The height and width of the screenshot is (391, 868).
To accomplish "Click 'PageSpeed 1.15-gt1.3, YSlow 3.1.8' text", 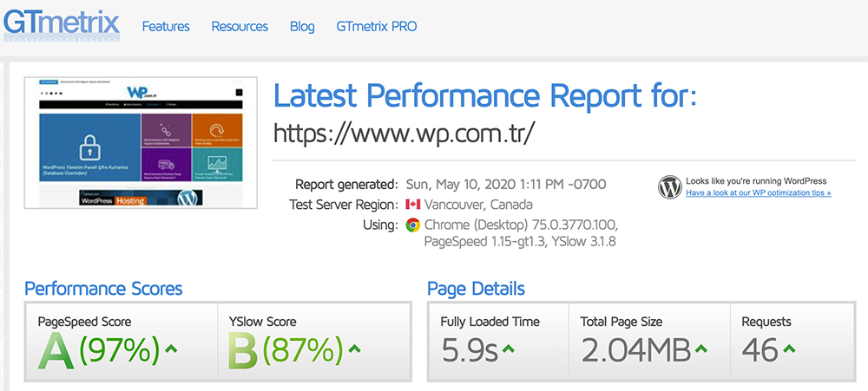I will [520, 242].
